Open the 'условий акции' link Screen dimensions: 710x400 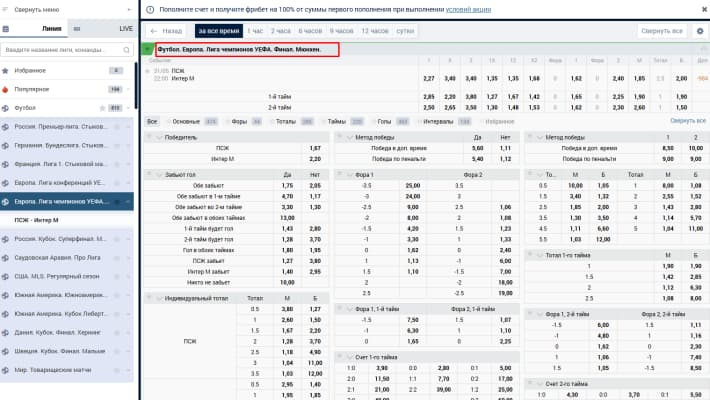tap(468, 10)
